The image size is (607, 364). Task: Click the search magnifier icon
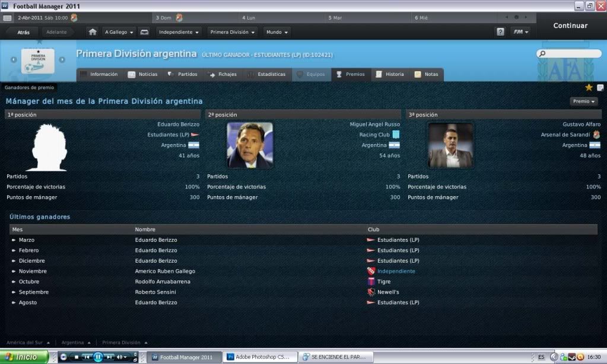[x=542, y=53]
